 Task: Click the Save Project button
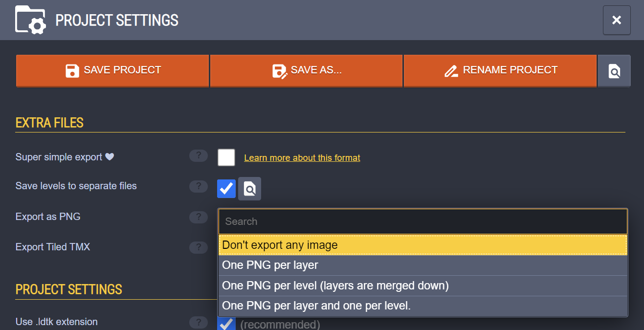click(x=113, y=70)
